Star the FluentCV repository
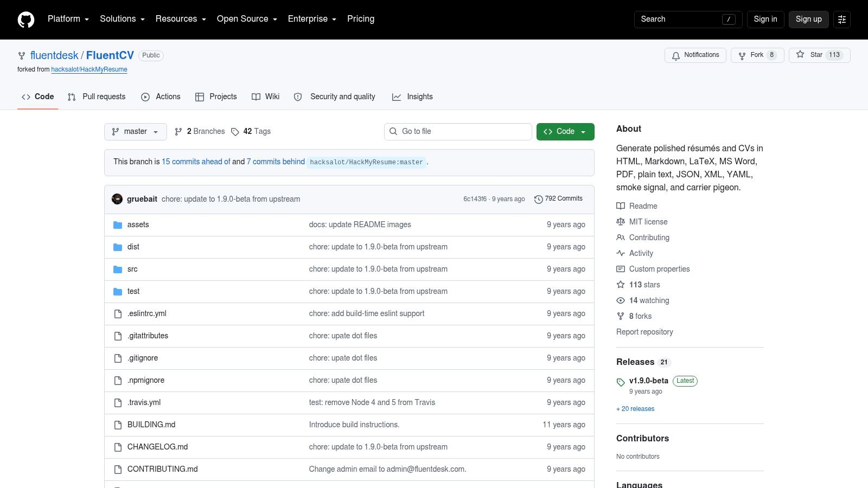The image size is (868, 488). [x=819, y=55]
